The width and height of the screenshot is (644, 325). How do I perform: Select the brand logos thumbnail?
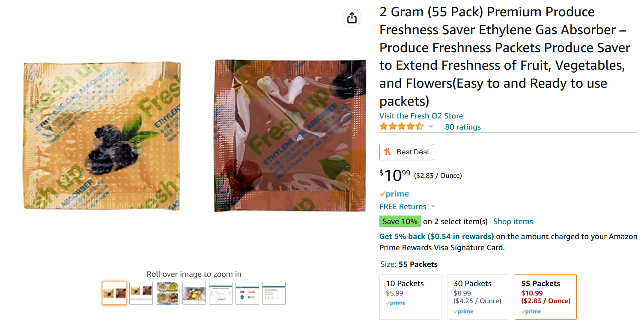(247, 293)
